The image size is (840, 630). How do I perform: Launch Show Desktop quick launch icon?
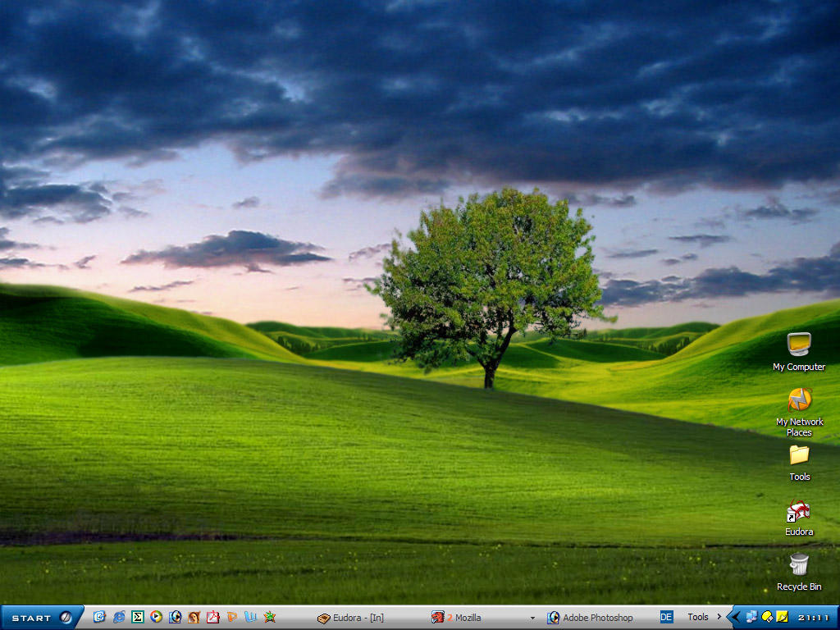click(x=99, y=617)
